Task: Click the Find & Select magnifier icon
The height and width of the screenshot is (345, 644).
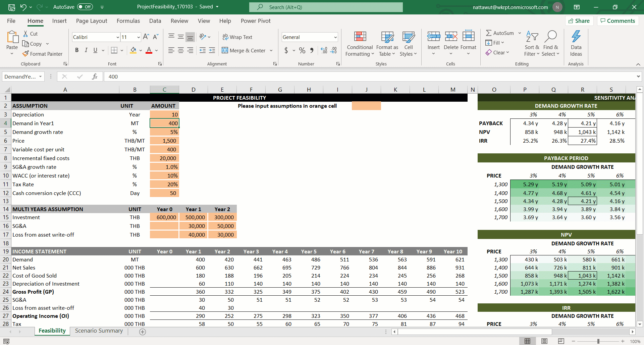Action: pyautogui.click(x=551, y=36)
